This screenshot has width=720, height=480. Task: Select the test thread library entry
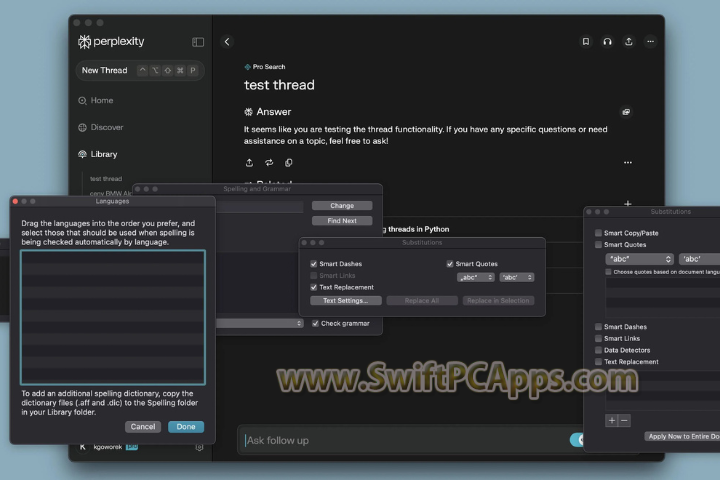106,179
